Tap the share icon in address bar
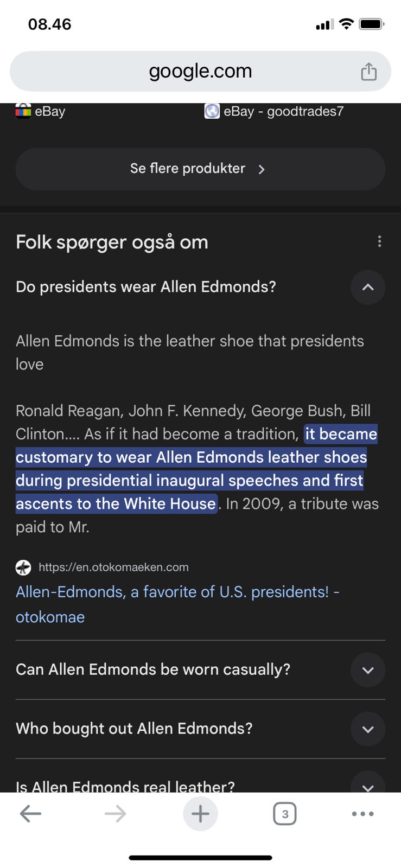401x868 pixels. (x=368, y=72)
